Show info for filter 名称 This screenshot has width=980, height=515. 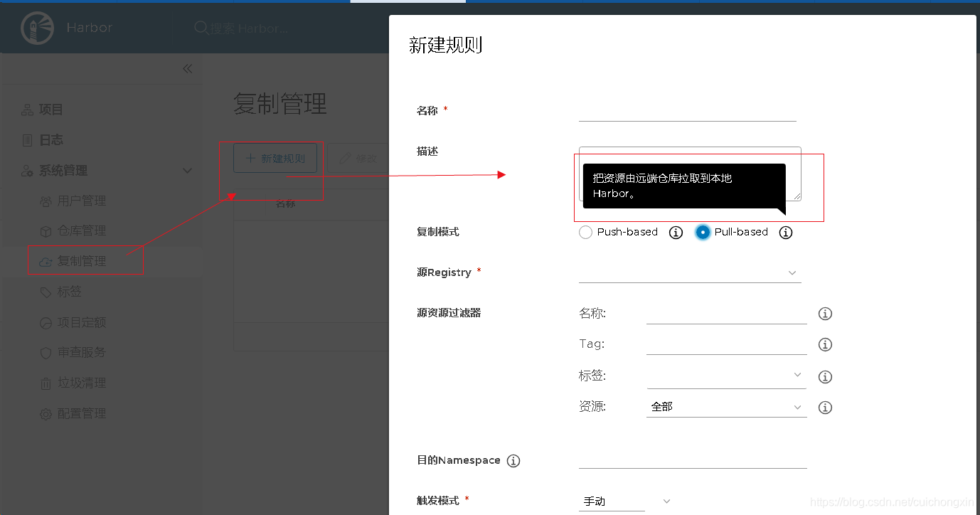(x=826, y=314)
